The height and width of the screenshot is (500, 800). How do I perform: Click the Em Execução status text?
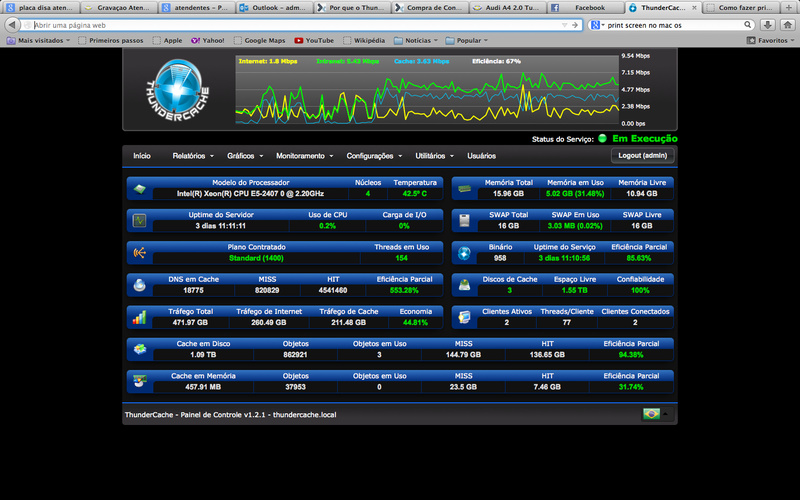click(645, 138)
